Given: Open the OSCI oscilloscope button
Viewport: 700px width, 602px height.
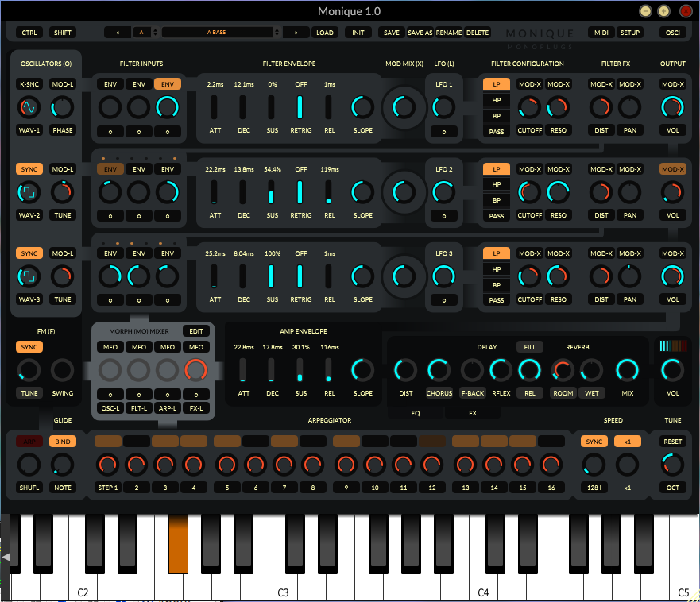Looking at the screenshot, I should click(x=673, y=33).
